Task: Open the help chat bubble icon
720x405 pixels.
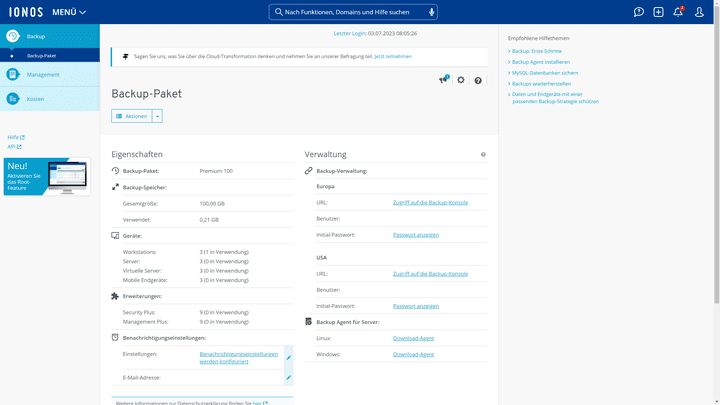Action: pos(639,12)
